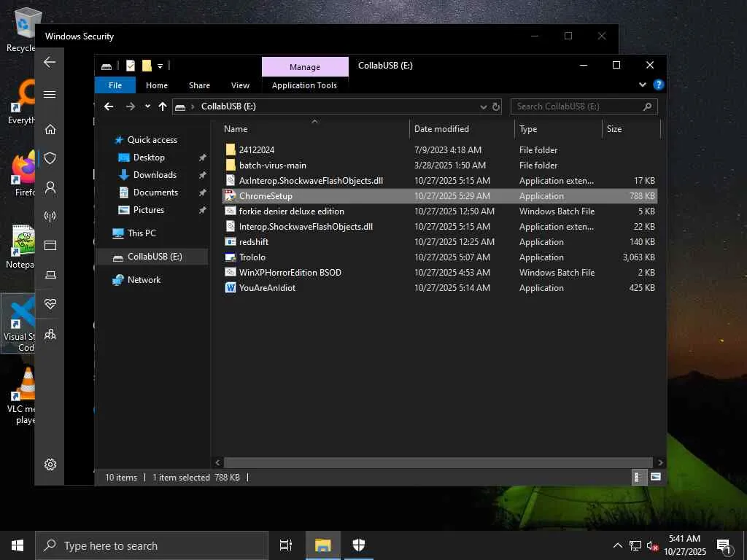Screen dimensions: 747x560
Task: Open the Windows Start menu
Action: click(x=18, y=545)
